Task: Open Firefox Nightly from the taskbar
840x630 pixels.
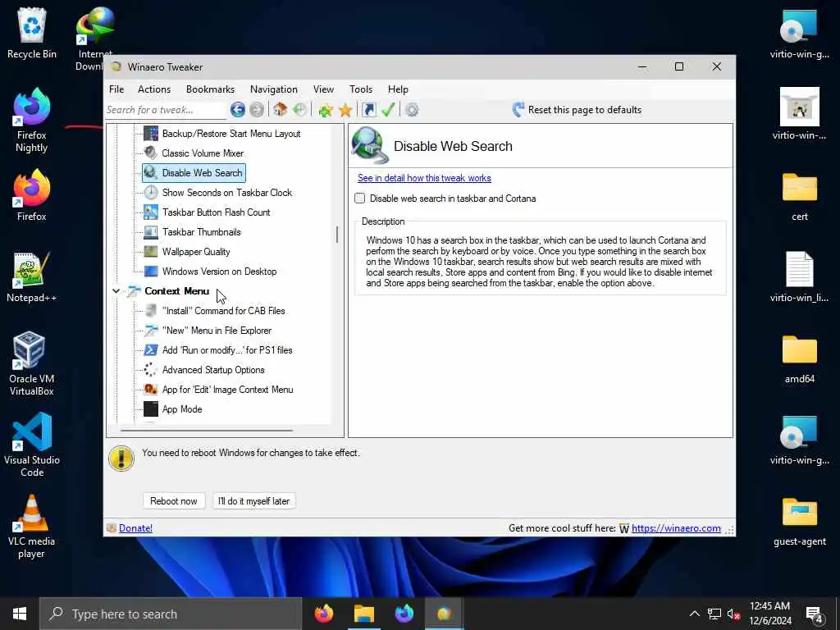Action: 404,614
